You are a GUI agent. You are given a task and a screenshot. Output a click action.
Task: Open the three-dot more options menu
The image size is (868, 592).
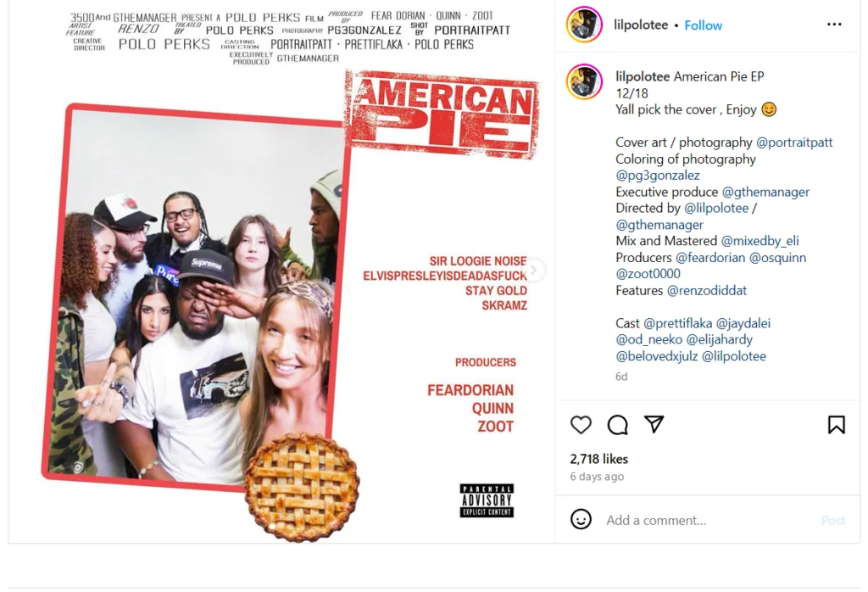click(x=834, y=25)
